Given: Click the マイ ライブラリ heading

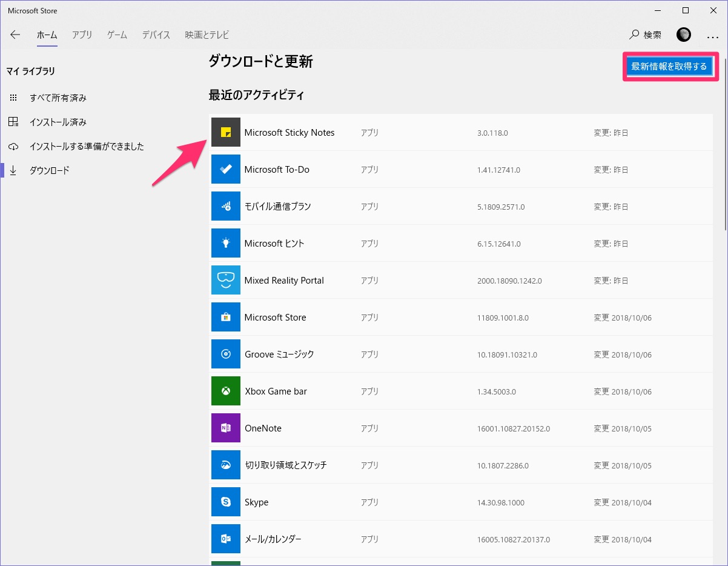Looking at the screenshot, I should coord(31,72).
